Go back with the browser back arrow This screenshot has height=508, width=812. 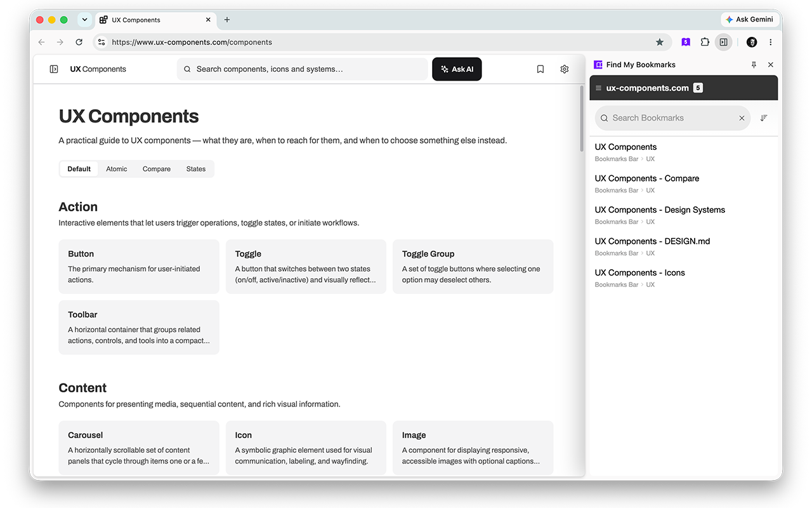(x=42, y=42)
